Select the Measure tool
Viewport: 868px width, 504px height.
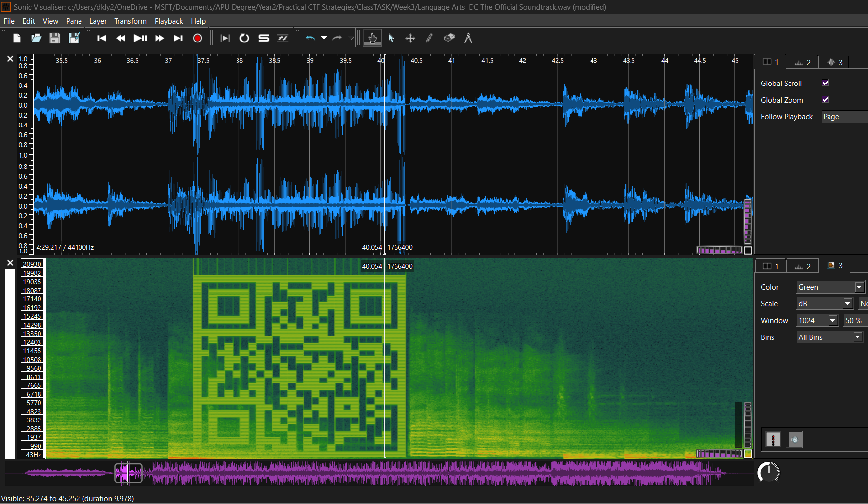468,38
